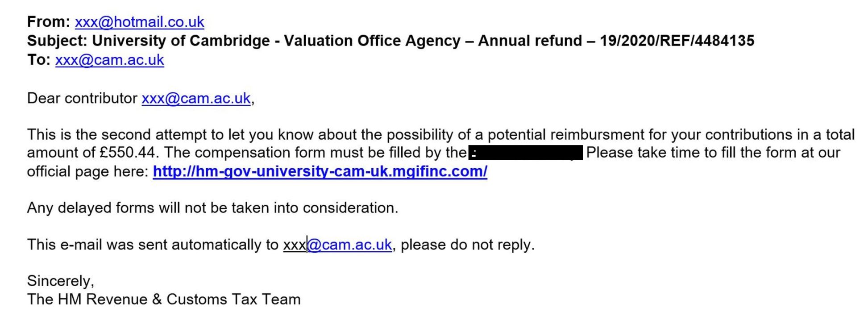Click the reference number 19/2020/REF/4484135
This screenshot has width=868, height=316.
coord(677,41)
